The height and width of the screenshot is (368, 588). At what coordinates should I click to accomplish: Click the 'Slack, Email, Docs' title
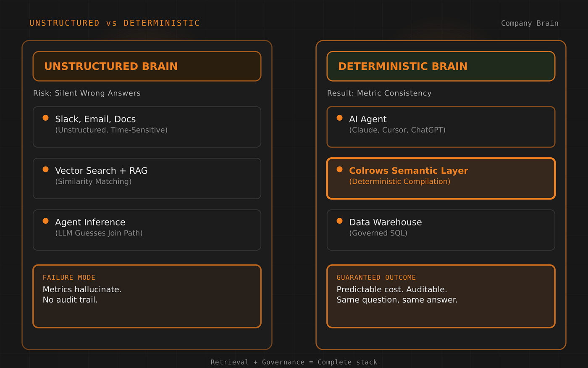coord(95,119)
